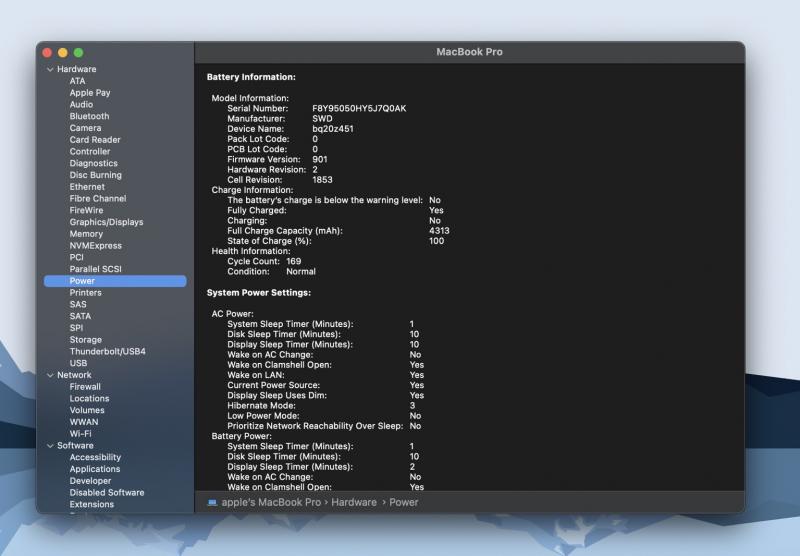The image size is (800, 556).
Task: Click the Firmware Version value 901
Action: (320, 160)
